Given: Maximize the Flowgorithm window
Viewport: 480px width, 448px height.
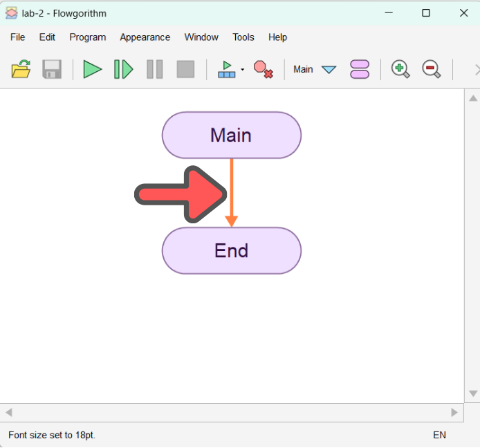Looking at the screenshot, I should point(426,13).
